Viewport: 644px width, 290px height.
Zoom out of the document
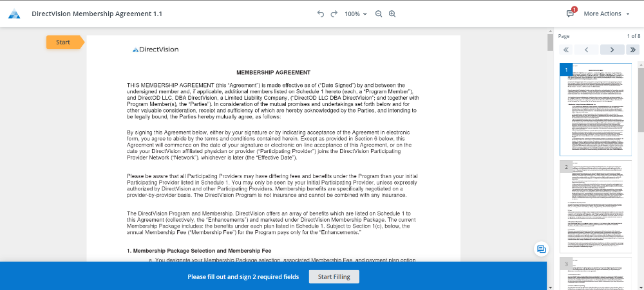pos(379,14)
